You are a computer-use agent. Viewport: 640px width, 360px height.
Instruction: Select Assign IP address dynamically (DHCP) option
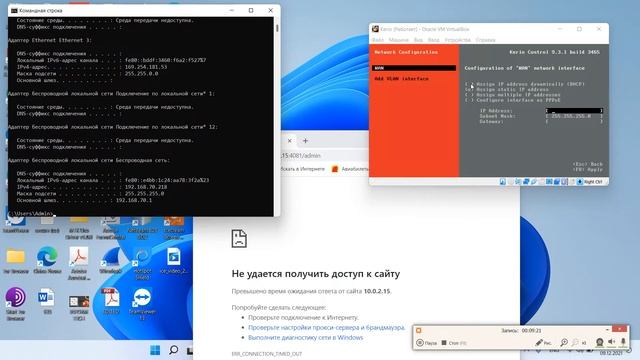click(525, 84)
